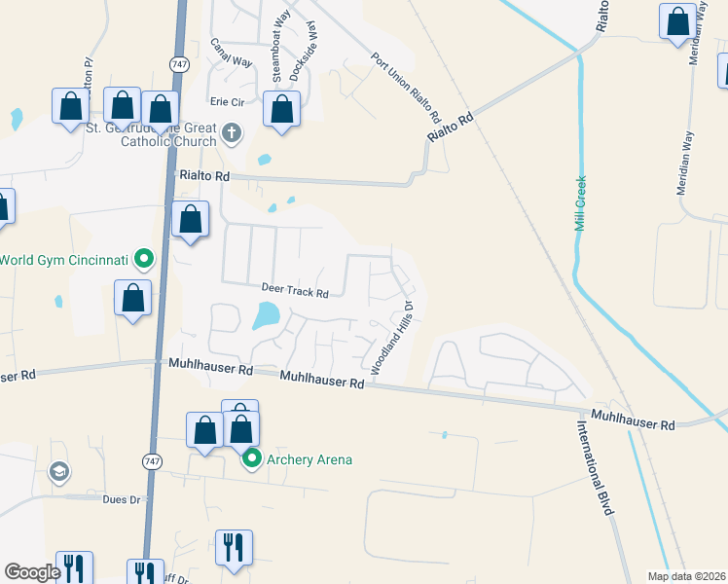Click the upper Route 747 shield
Image resolution: width=728 pixels, height=584 pixels.
coord(179,64)
